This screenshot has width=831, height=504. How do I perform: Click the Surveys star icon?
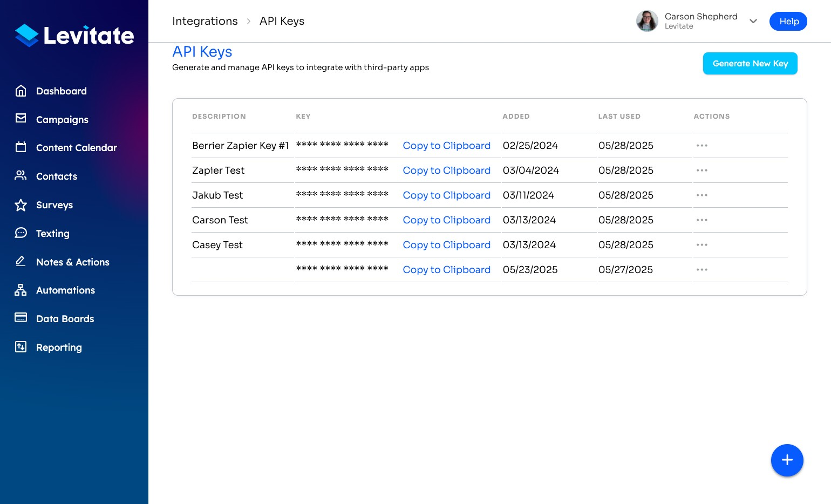tap(21, 205)
